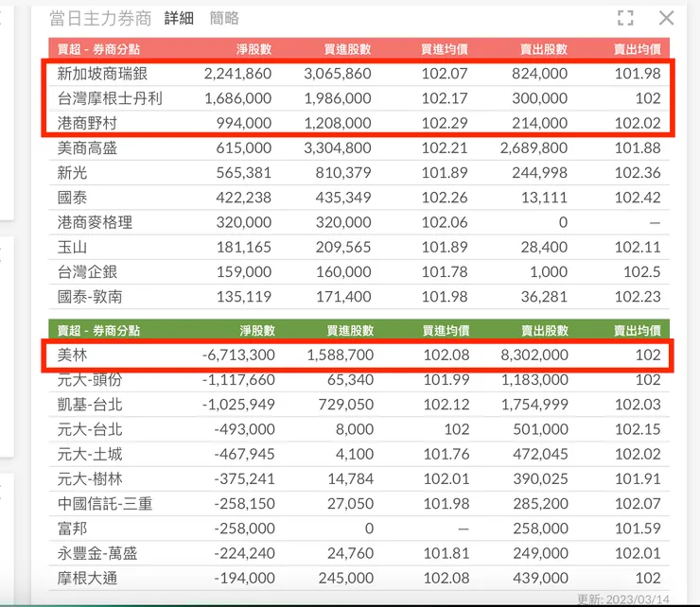Click average buy price 101.76
Image resolution: width=700 pixels, height=607 pixels.
pos(446,454)
